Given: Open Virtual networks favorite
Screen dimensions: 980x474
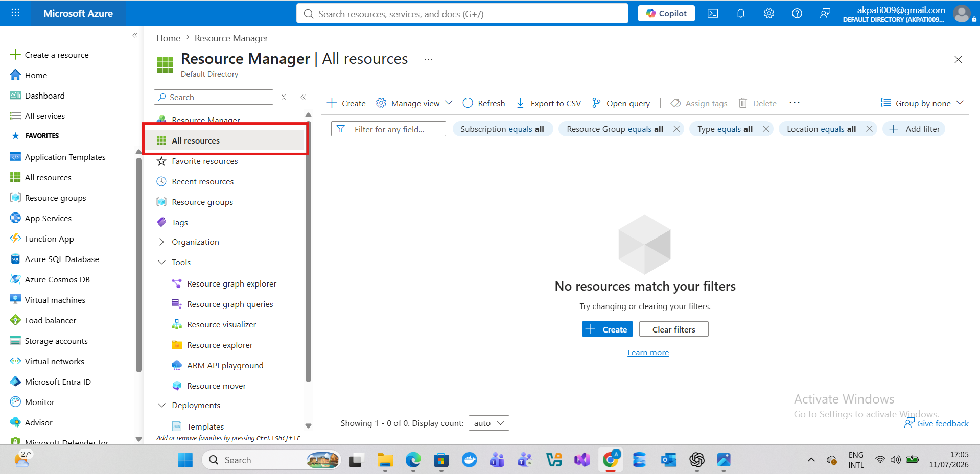Looking at the screenshot, I should click(x=48, y=361).
